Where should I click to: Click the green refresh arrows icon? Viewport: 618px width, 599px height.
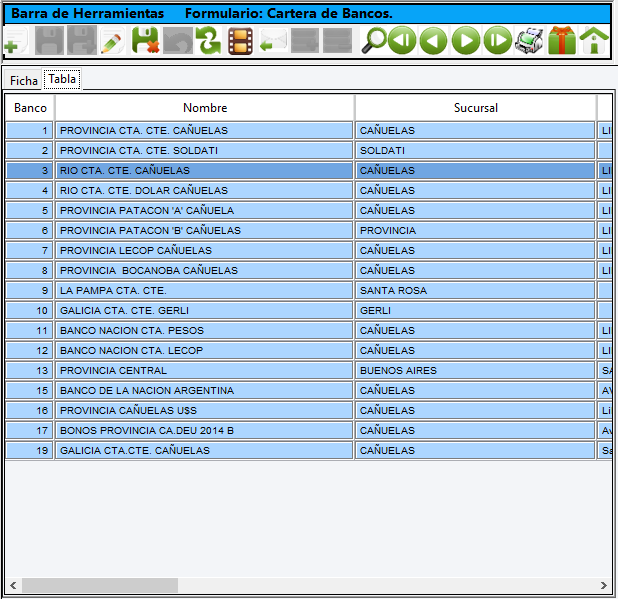click(x=208, y=41)
